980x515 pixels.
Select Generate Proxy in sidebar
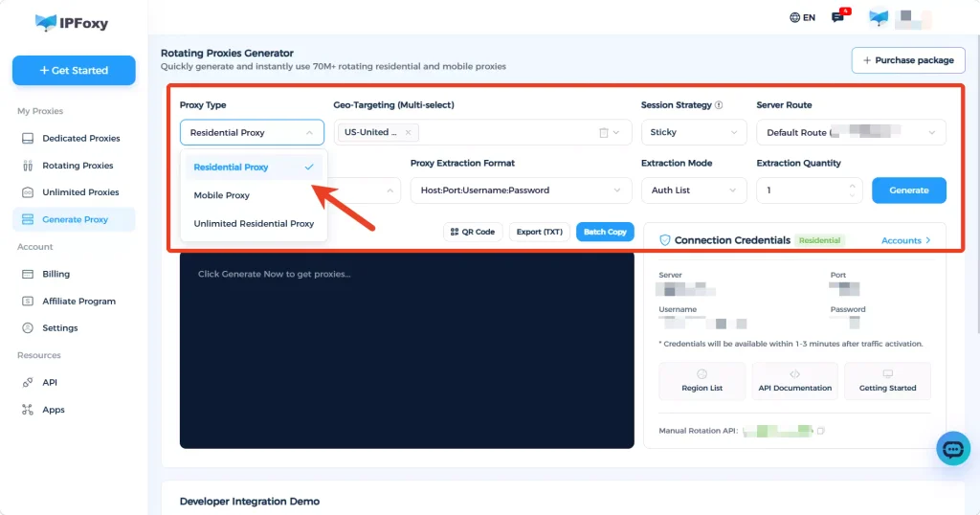tap(74, 219)
